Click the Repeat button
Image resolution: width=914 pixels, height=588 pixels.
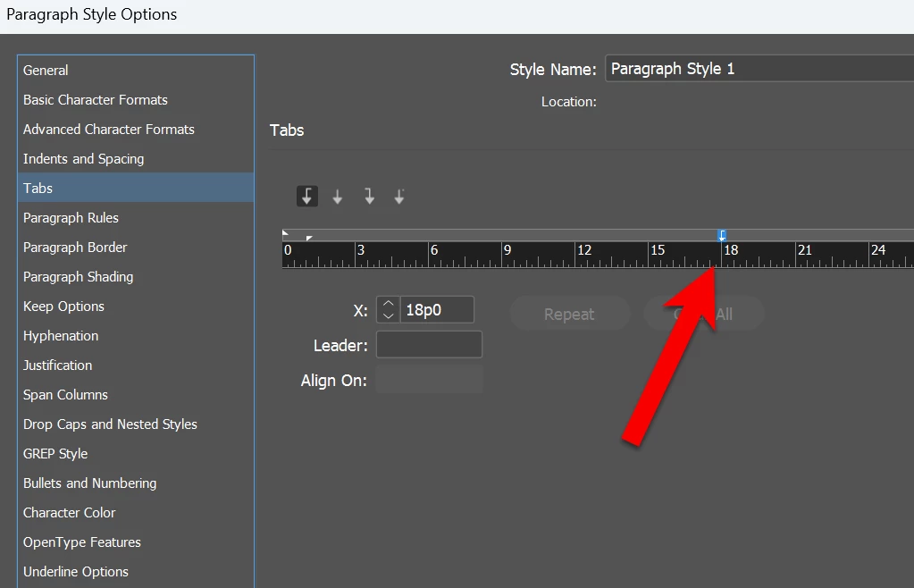tap(569, 314)
